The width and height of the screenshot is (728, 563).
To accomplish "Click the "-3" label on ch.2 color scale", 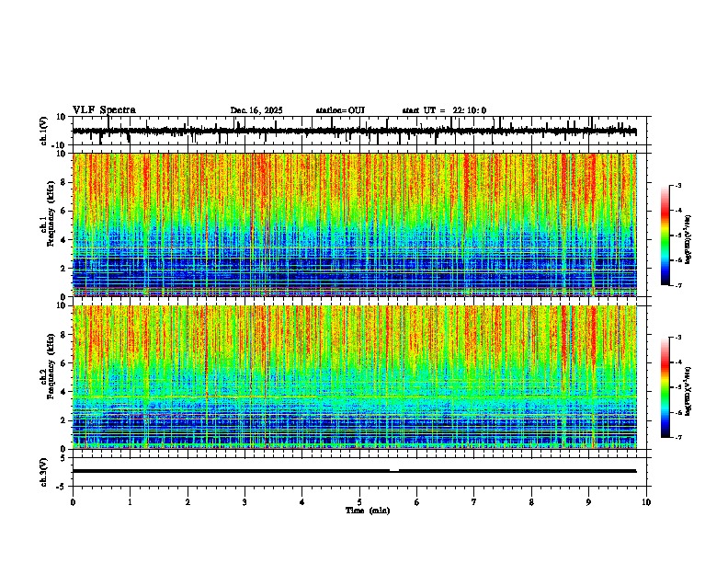I will [678, 338].
